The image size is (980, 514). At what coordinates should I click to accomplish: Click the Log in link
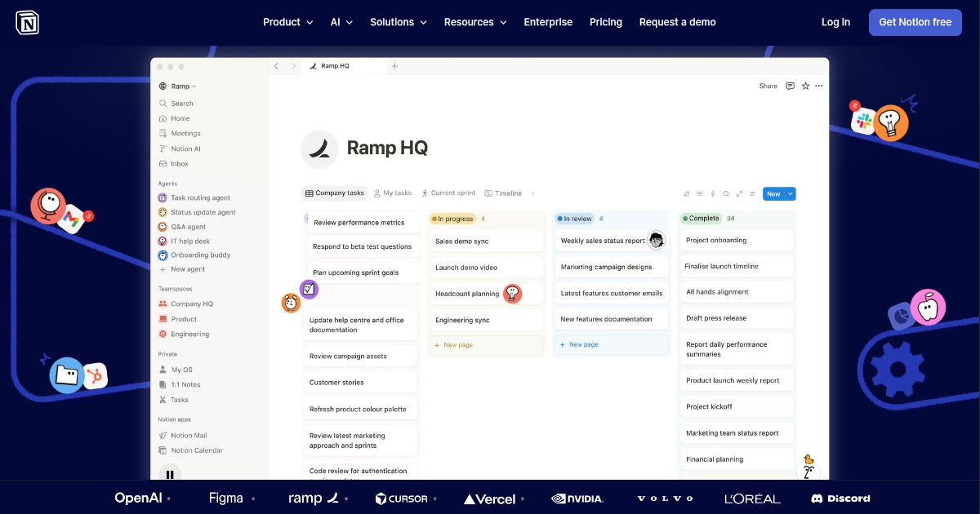click(x=835, y=22)
